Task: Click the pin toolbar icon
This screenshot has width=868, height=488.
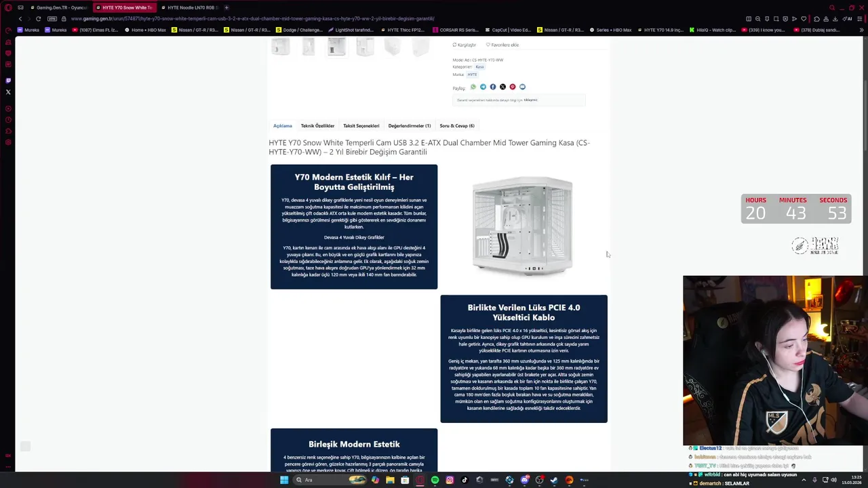Action: [767, 19]
